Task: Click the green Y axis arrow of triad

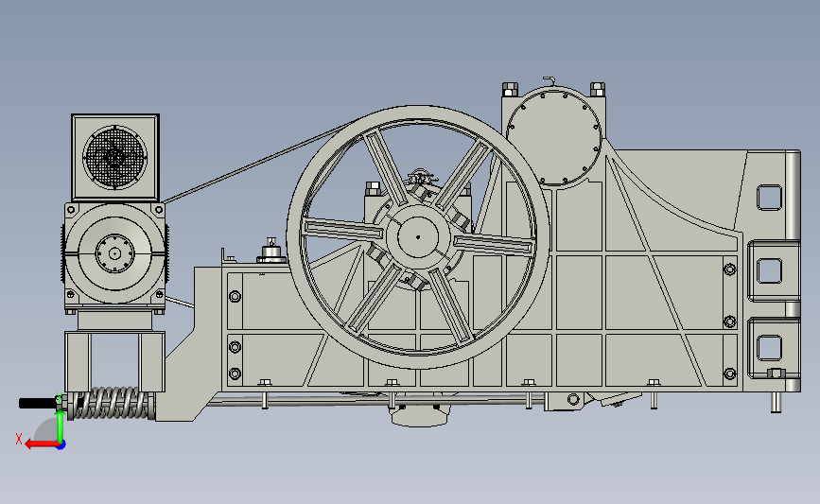Action: pyautogui.click(x=61, y=426)
